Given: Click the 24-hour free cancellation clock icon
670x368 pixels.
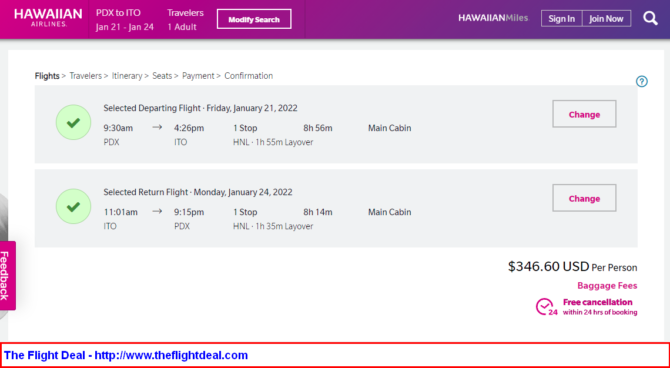Looking at the screenshot, I should click(547, 307).
